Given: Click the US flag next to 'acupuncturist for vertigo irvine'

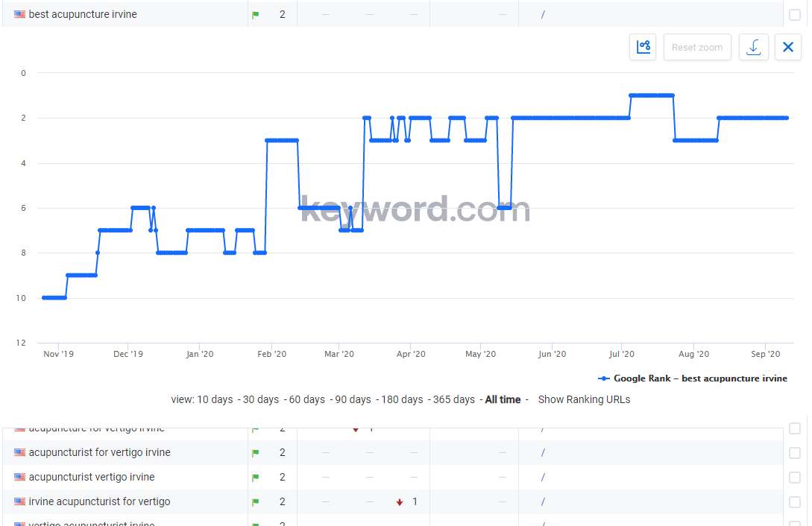Looking at the screenshot, I should [19, 452].
